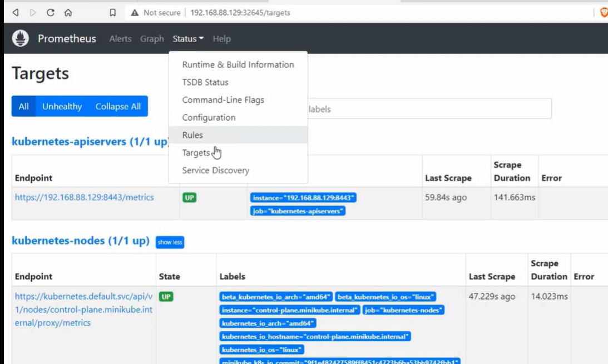Image resolution: width=608 pixels, height=364 pixels.
Task: Click the filter by labels field
Action: [x=429, y=109]
